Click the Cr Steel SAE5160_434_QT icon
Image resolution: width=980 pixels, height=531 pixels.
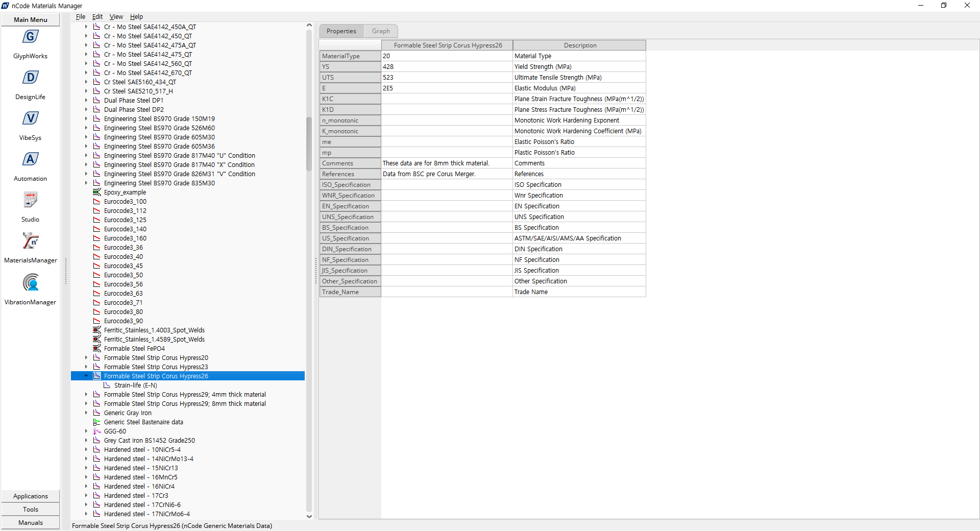point(97,82)
